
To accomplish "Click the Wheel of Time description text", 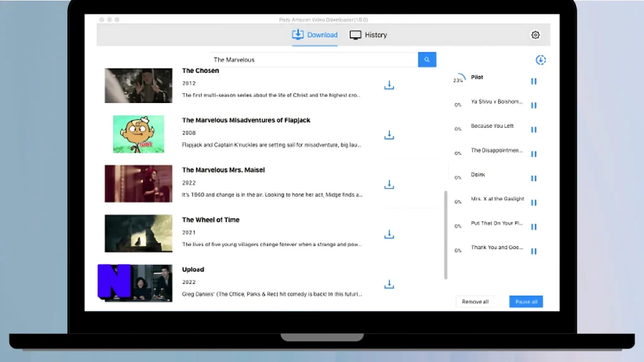I will 272,244.
